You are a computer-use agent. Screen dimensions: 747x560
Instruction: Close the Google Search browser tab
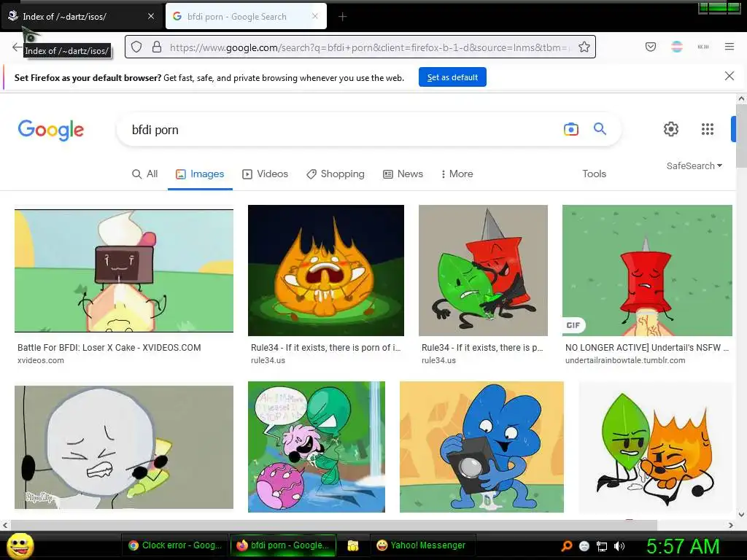pyautogui.click(x=315, y=16)
